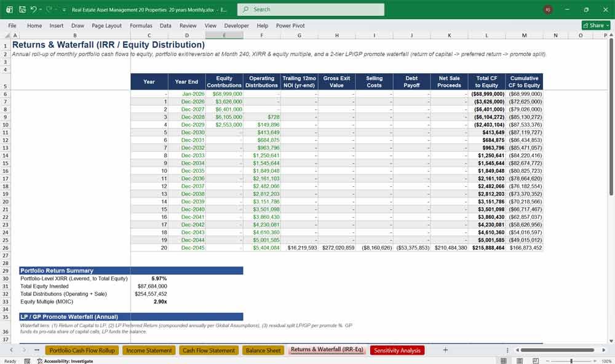The image size is (615, 364).
Task: Open the Review ribbon tab
Action: pyautogui.click(x=188, y=25)
